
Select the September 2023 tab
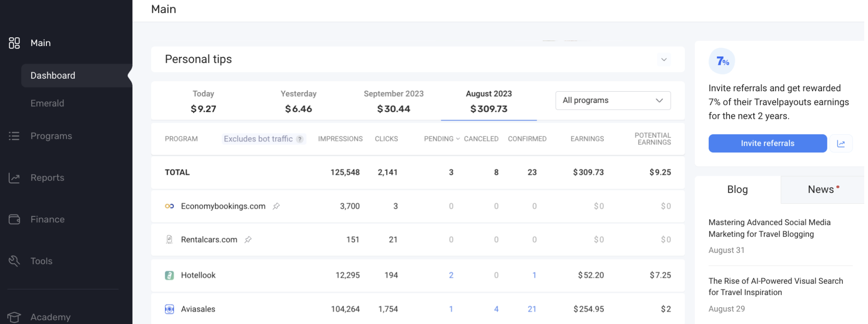[394, 101]
